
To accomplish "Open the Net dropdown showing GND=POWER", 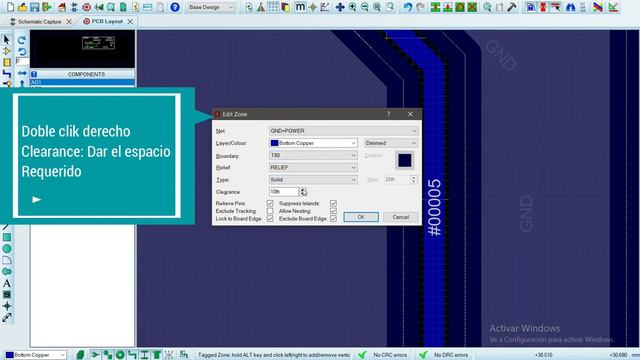I will (343, 131).
